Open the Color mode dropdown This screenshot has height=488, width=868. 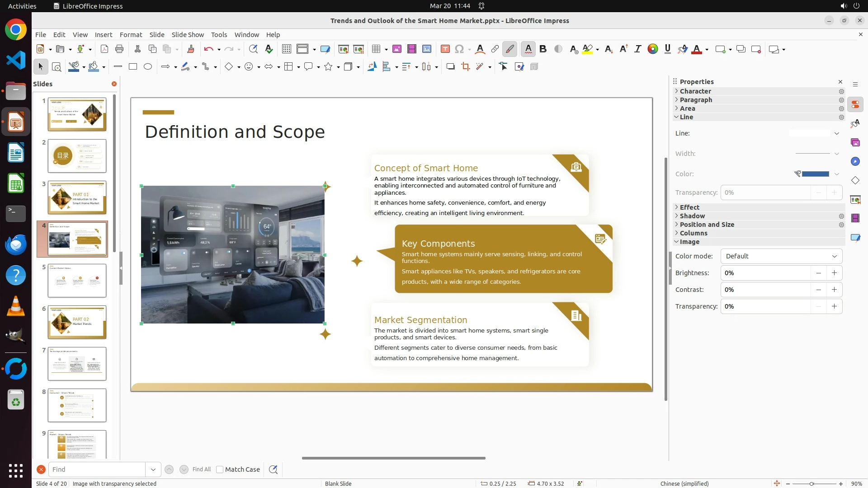[x=781, y=256]
